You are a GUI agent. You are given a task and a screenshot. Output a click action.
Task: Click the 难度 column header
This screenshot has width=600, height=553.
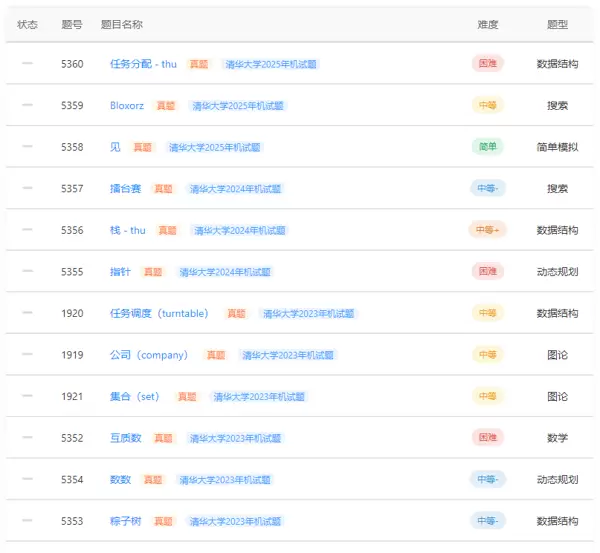coord(487,24)
